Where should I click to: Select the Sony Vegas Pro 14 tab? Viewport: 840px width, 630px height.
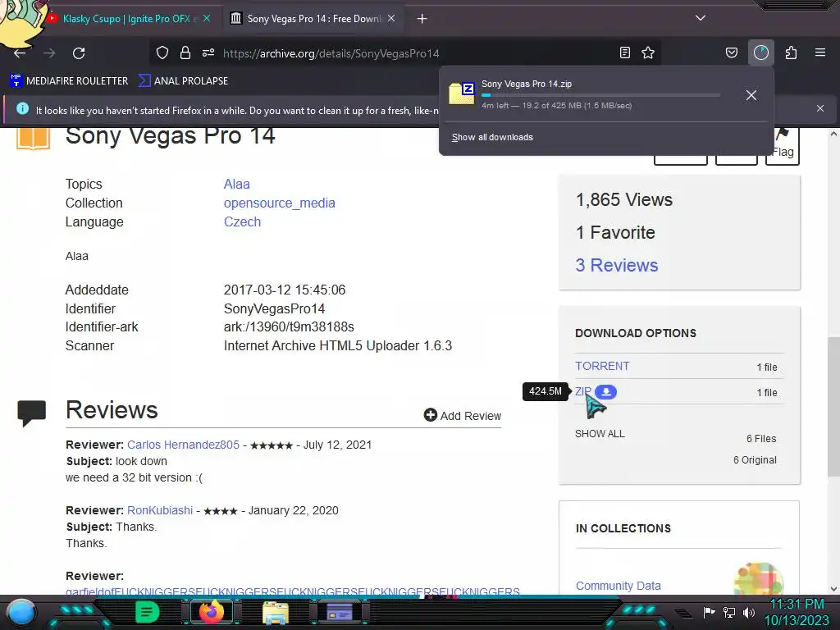tap(313, 19)
